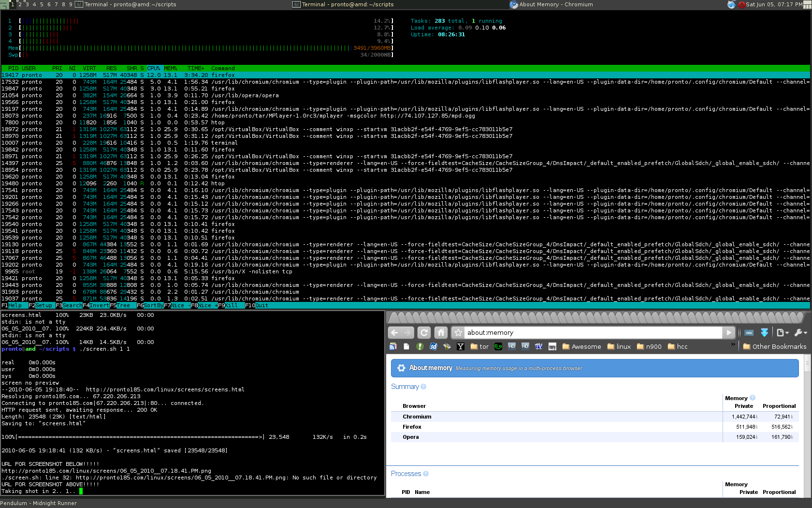Click the Chromium home button

click(x=440, y=333)
